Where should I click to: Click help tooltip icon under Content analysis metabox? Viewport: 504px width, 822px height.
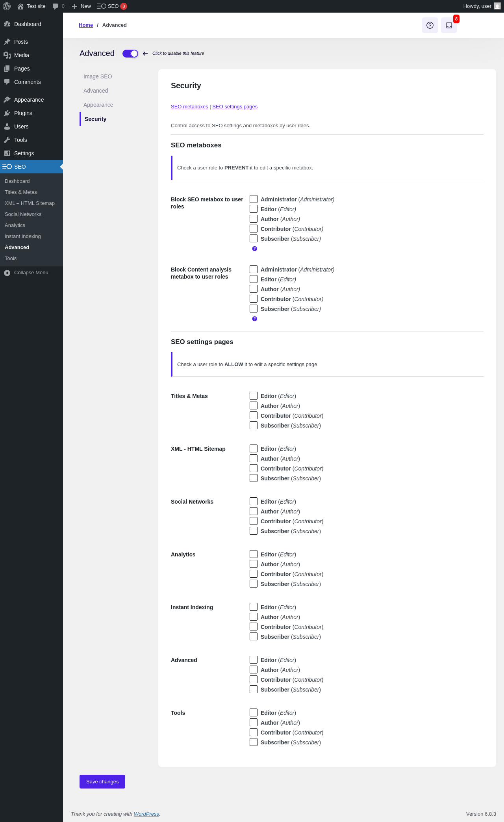[254, 319]
